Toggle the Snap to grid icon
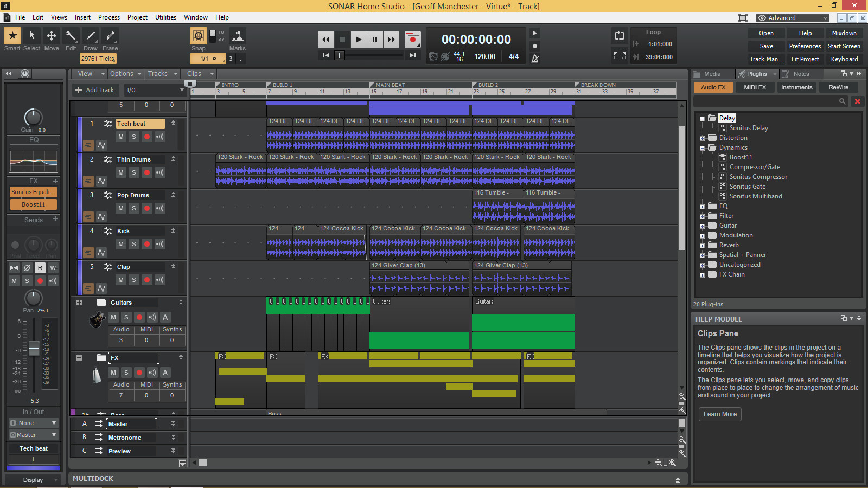868x488 pixels. 198,37
